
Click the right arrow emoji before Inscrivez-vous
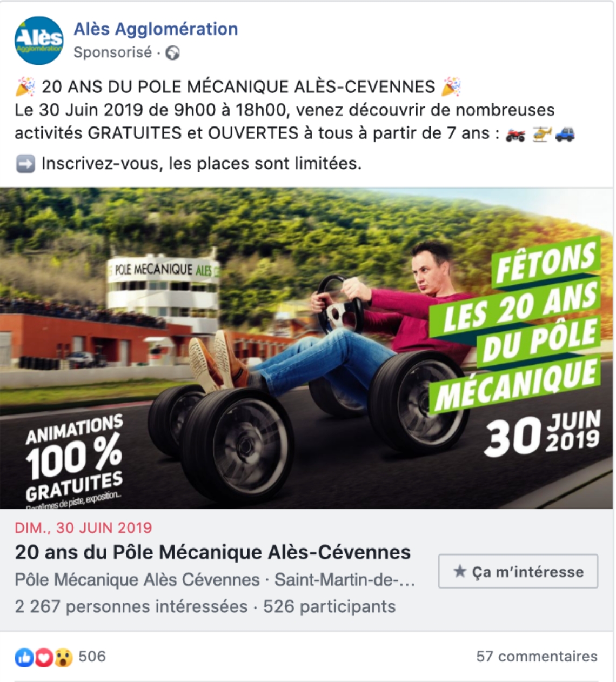pyautogui.click(x=25, y=163)
